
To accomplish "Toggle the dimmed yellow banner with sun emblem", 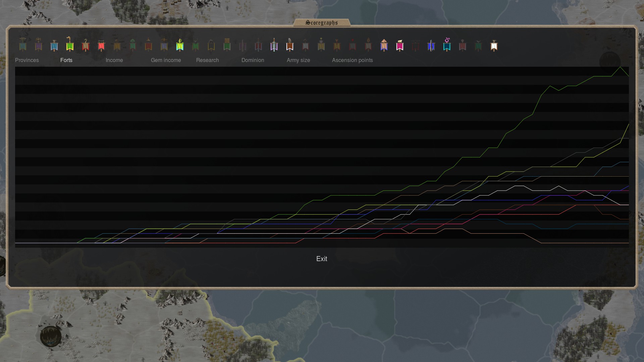I will tap(321, 45).
